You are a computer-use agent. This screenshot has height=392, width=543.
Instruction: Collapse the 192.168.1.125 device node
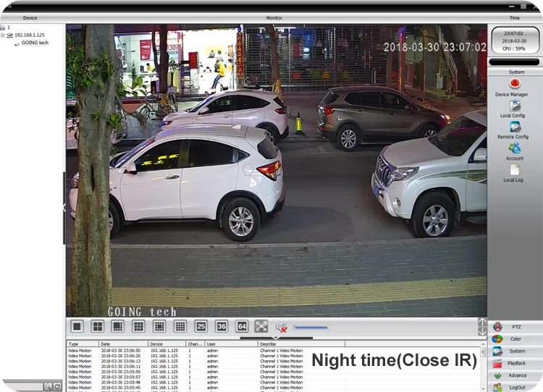tap(3, 35)
